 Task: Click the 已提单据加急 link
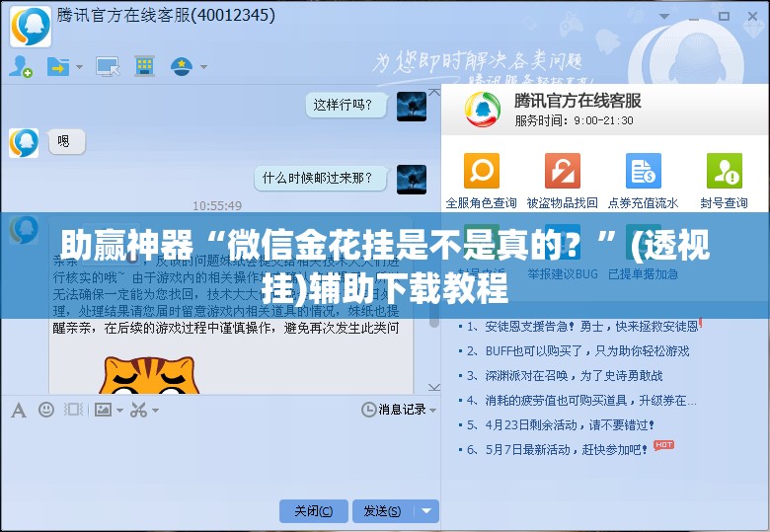point(643,273)
